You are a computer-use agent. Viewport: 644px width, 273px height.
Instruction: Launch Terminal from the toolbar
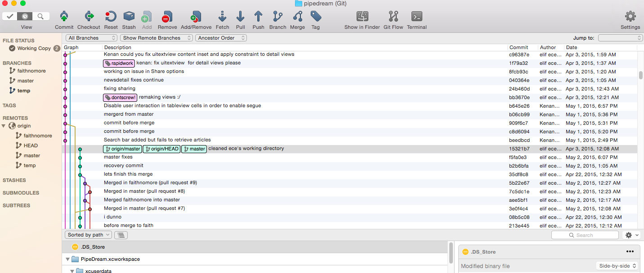[x=416, y=17]
